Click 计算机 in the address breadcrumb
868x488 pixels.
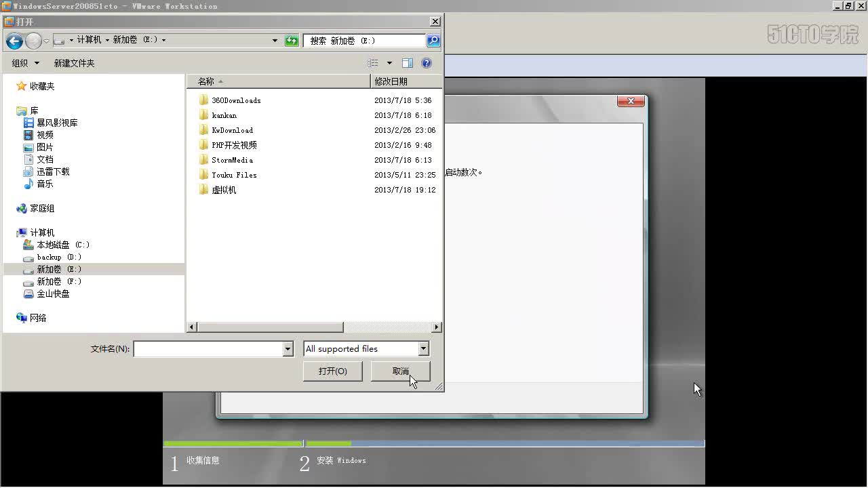click(x=89, y=40)
